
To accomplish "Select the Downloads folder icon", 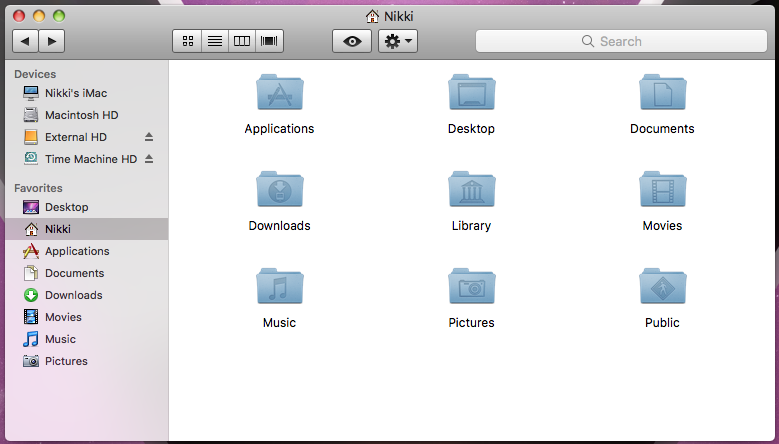I will (280, 189).
